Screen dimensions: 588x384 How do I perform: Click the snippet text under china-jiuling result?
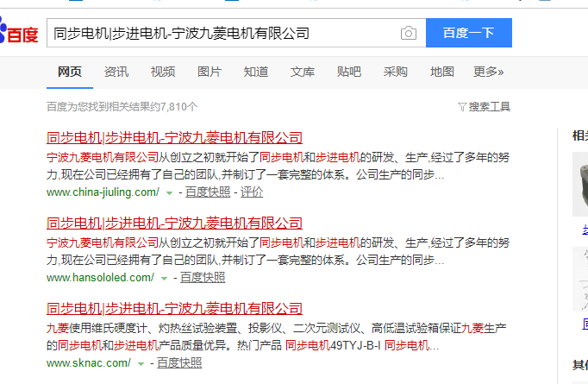(278, 166)
